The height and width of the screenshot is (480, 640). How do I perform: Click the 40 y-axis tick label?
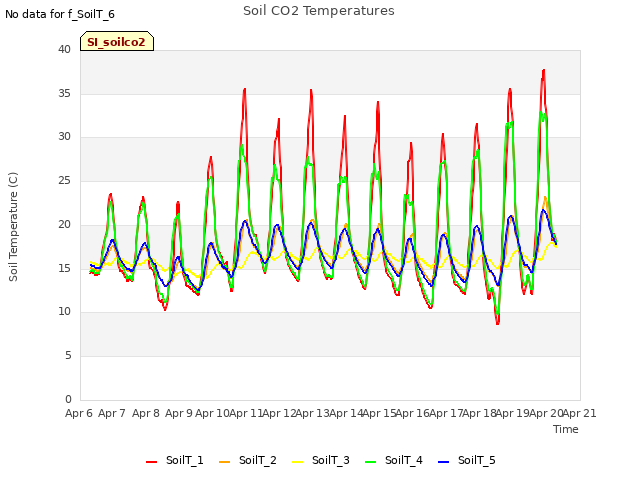[64, 49]
